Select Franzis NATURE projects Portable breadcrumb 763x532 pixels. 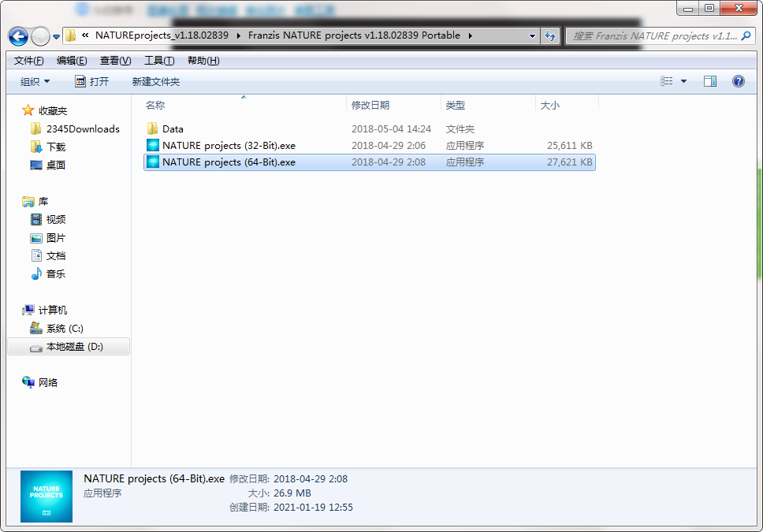coord(354,35)
